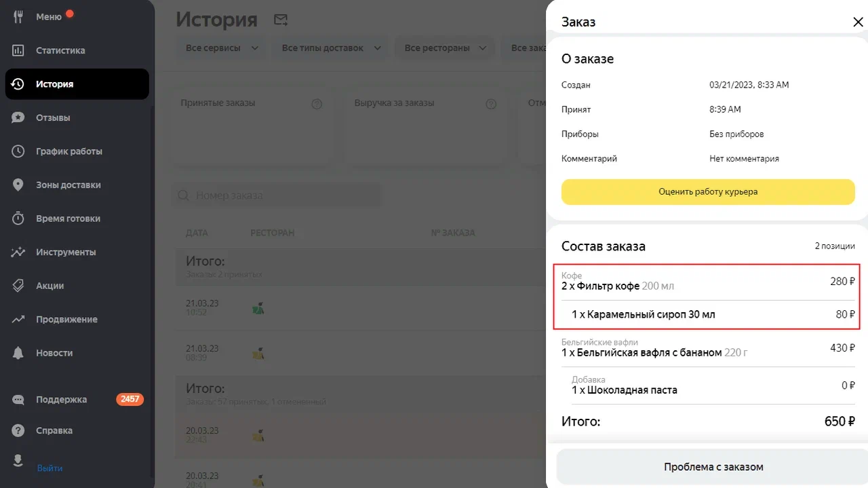Open Продвижение section in sidebar

pos(66,319)
